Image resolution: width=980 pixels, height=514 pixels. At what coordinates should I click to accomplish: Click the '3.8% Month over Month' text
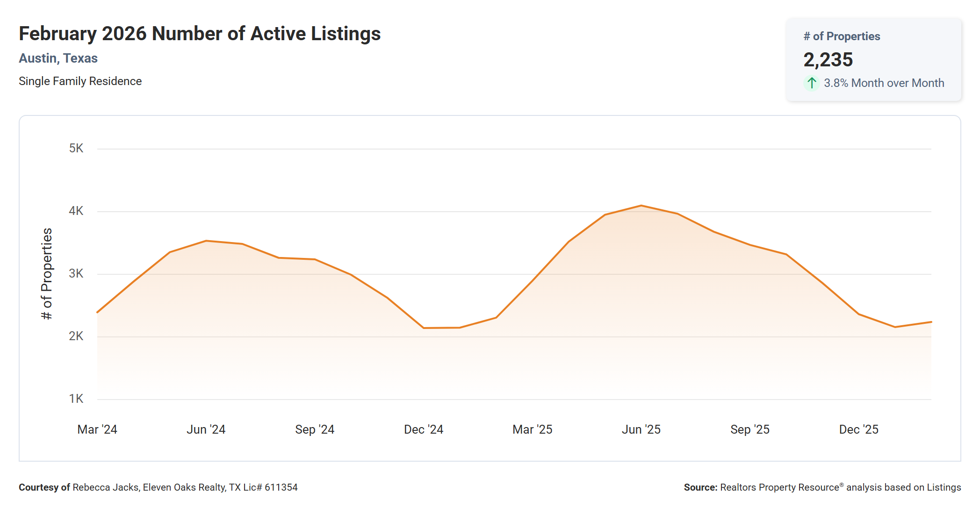pyautogui.click(x=884, y=83)
